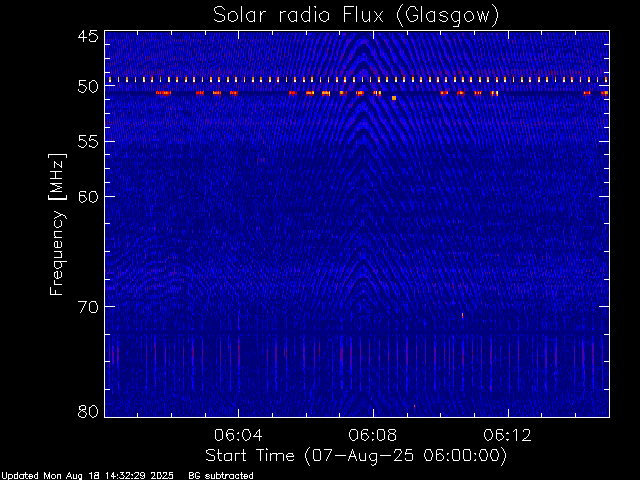
Task: Click the 'BG subtracted' note
Action: pyautogui.click(x=221, y=476)
